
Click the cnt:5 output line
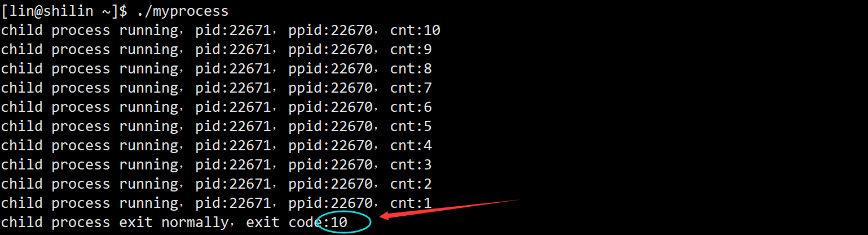pos(217,127)
